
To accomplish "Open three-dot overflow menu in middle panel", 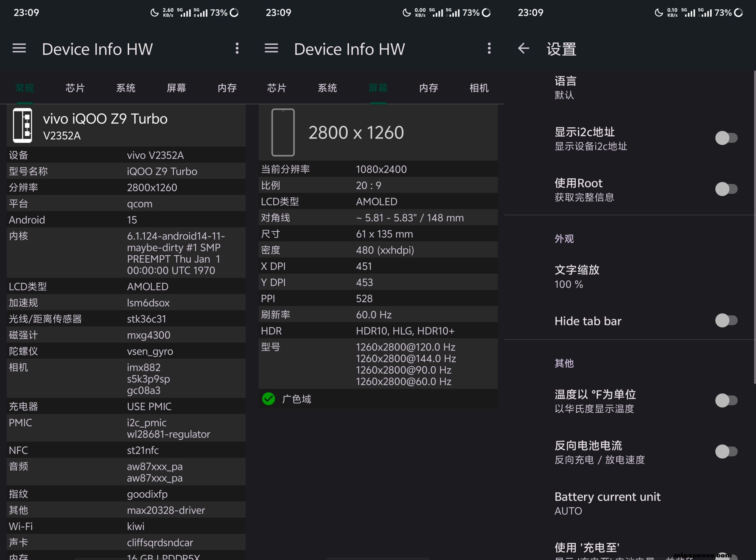I will tap(489, 49).
